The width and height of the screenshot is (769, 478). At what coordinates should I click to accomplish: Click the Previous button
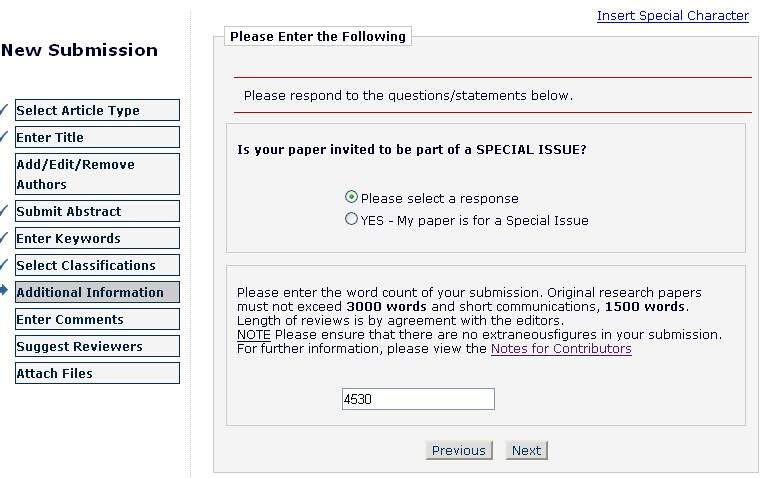(x=459, y=450)
